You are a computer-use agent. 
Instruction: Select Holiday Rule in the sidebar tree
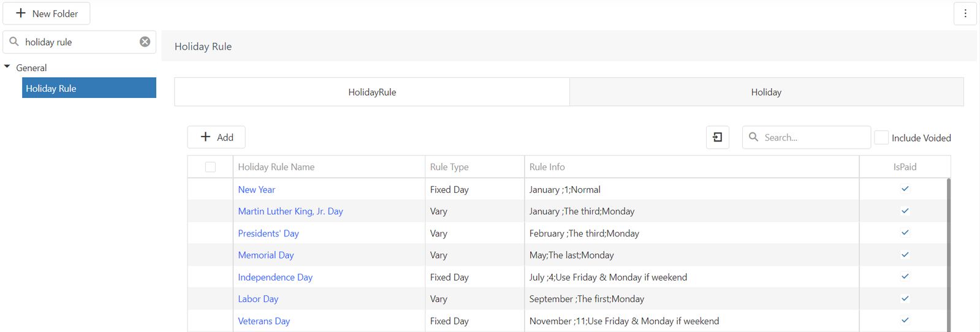[x=89, y=88]
